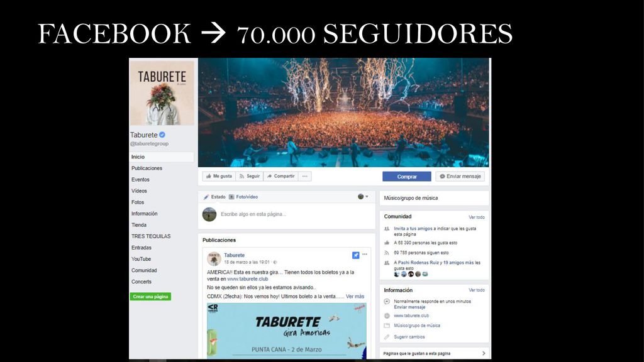
Task: Toggle Seguir to follow the page
Action: (x=249, y=176)
